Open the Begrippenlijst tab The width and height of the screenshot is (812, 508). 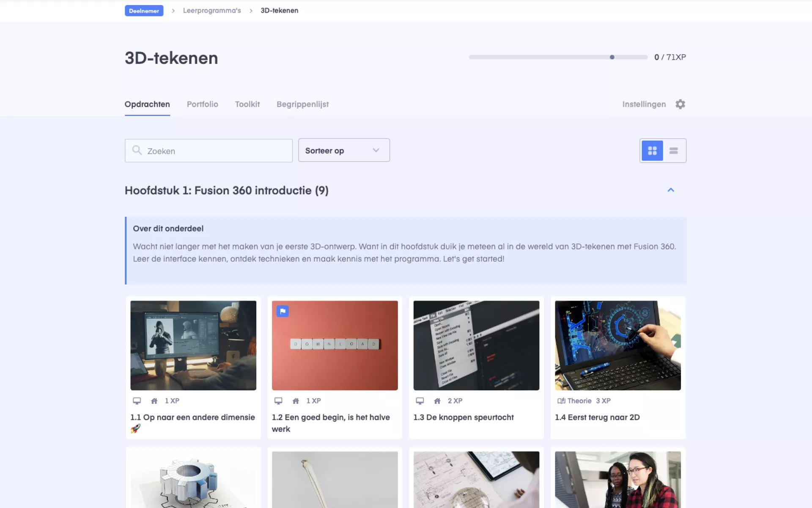point(302,104)
